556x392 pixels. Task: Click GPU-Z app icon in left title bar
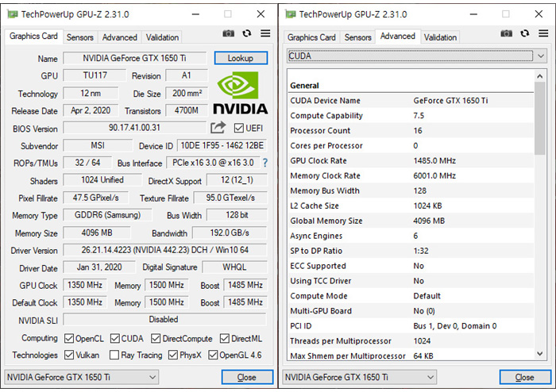pyautogui.click(x=13, y=14)
